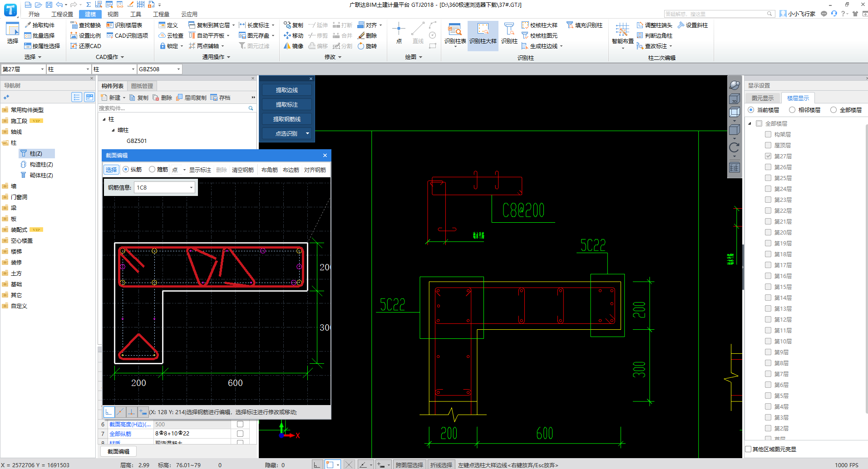Switch to 图元显示 tab
This screenshot has width=868, height=469.
click(763, 98)
